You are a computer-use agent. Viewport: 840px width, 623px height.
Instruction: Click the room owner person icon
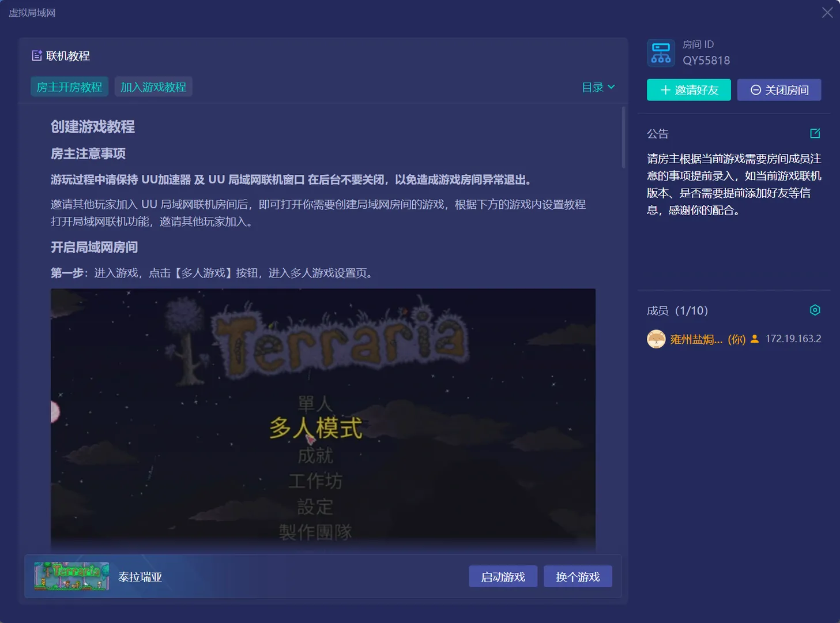(x=755, y=339)
